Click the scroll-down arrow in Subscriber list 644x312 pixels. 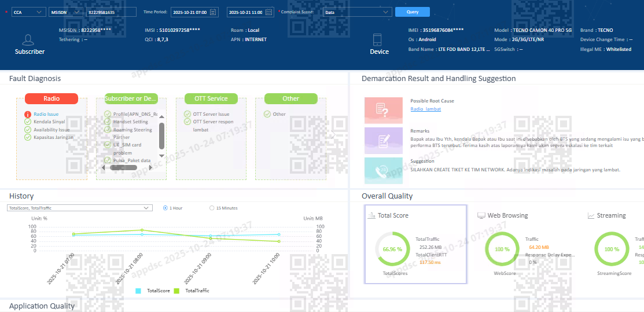tap(162, 156)
